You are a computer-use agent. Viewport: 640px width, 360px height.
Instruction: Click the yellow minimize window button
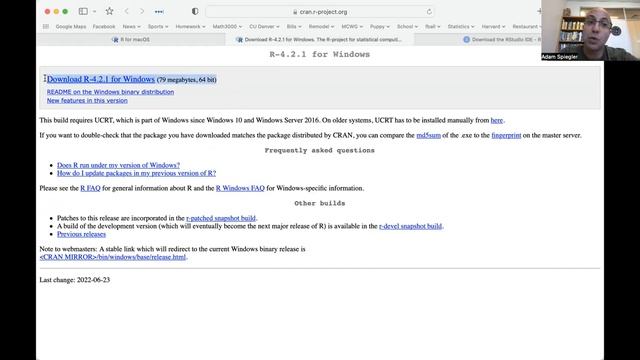point(56,11)
